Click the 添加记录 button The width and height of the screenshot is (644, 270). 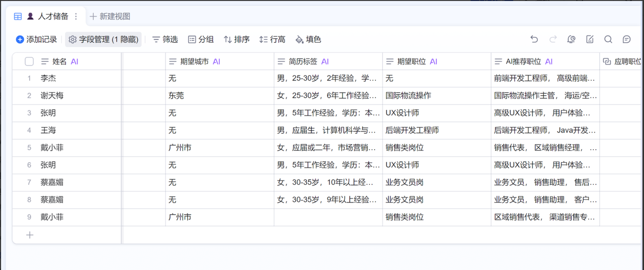point(36,39)
